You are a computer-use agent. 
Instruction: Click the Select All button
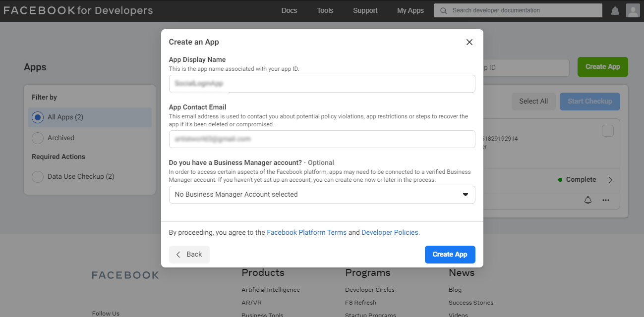pos(533,101)
